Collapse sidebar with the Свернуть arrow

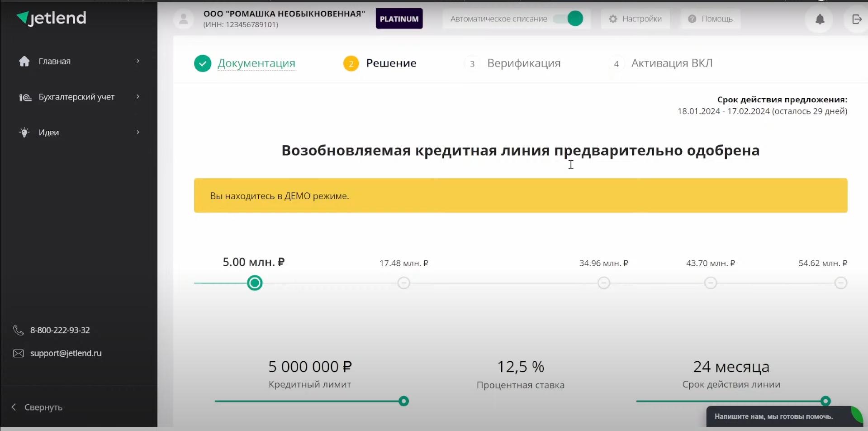[x=14, y=407]
